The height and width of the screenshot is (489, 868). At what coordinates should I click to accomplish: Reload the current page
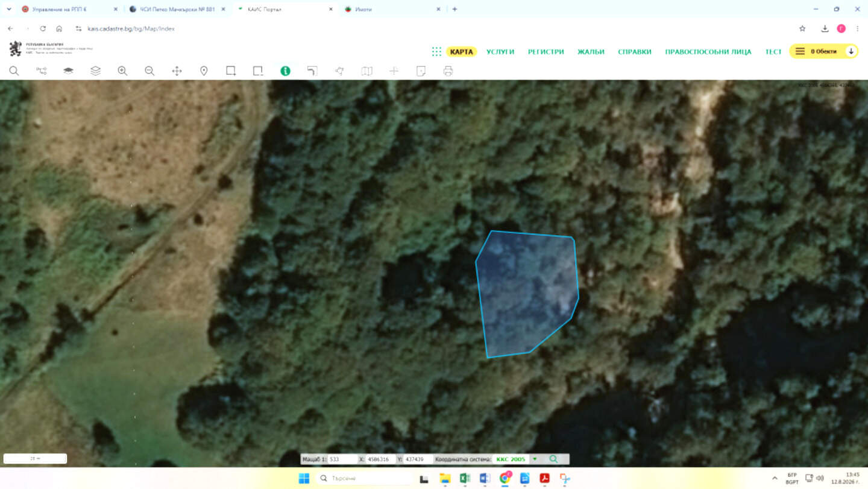tap(43, 28)
